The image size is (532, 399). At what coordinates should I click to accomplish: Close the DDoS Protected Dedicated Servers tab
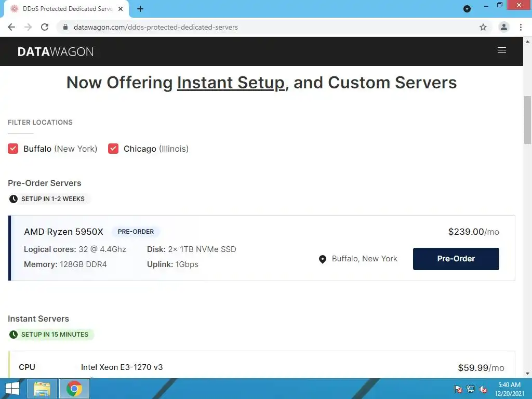coord(121,9)
